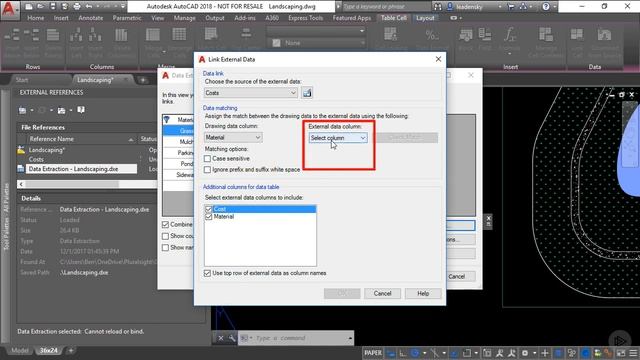Click the Autodesk Exchange cart icon
This screenshot has height=360, width=640.
coord(511,7)
